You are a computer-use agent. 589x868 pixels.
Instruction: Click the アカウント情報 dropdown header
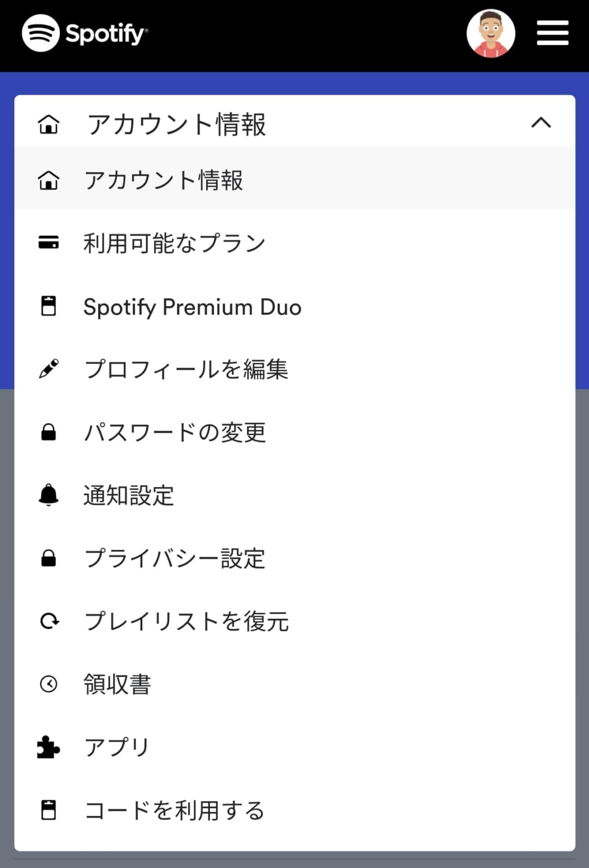pyautogui.click(x=176, y=124)
